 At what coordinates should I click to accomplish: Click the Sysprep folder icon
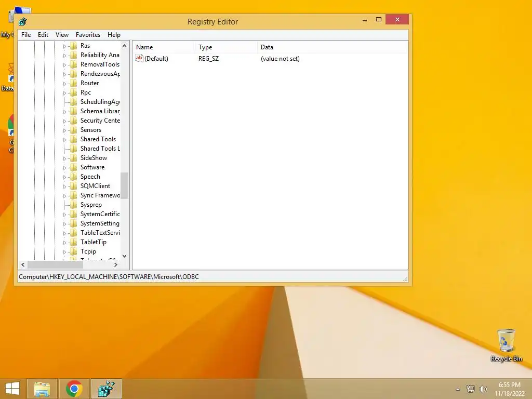click(74, 205)
